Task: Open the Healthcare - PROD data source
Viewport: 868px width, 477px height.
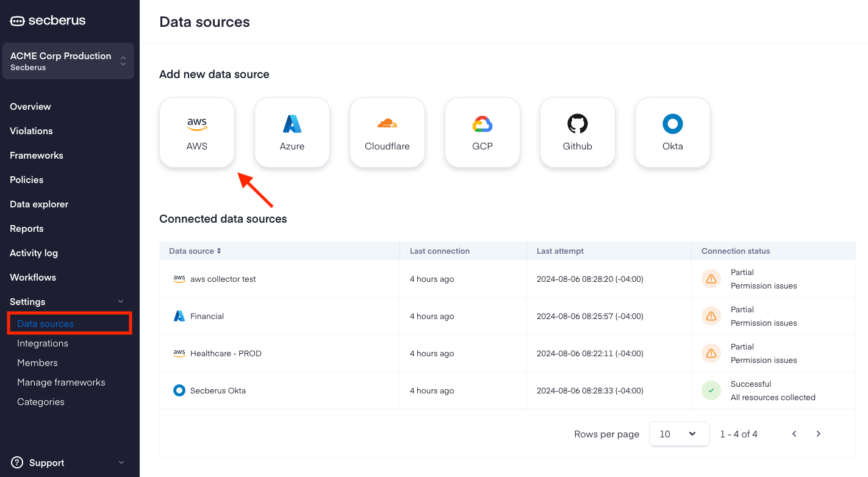Action: coord(226,353)
